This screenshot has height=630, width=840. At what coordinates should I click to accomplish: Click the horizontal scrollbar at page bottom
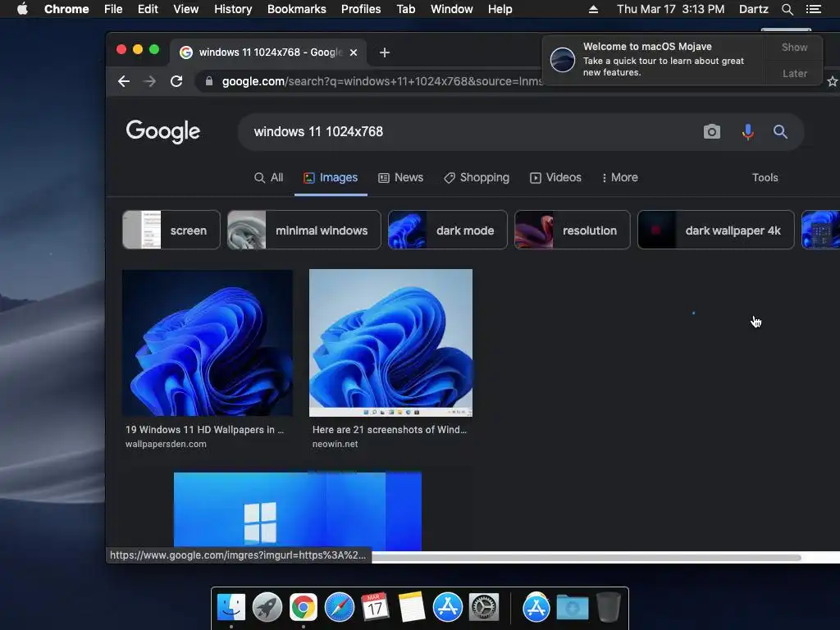coord(587,557)
